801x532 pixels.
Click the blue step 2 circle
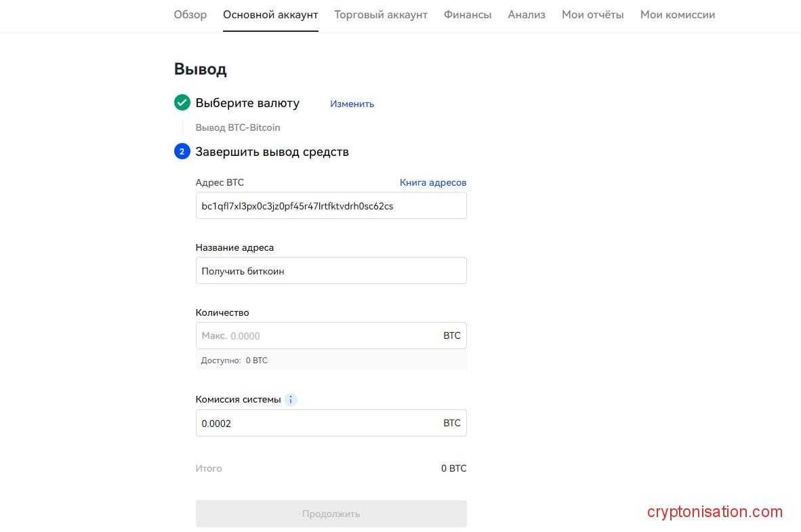point(182,152)
